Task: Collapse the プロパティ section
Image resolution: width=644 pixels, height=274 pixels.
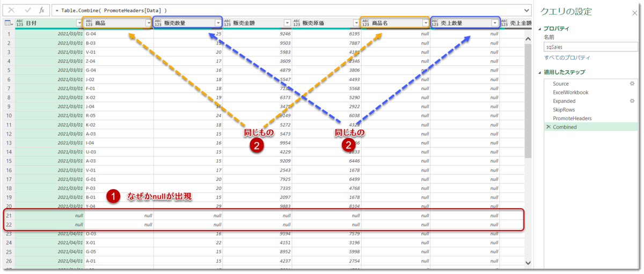Action: (x=540, y=29)
